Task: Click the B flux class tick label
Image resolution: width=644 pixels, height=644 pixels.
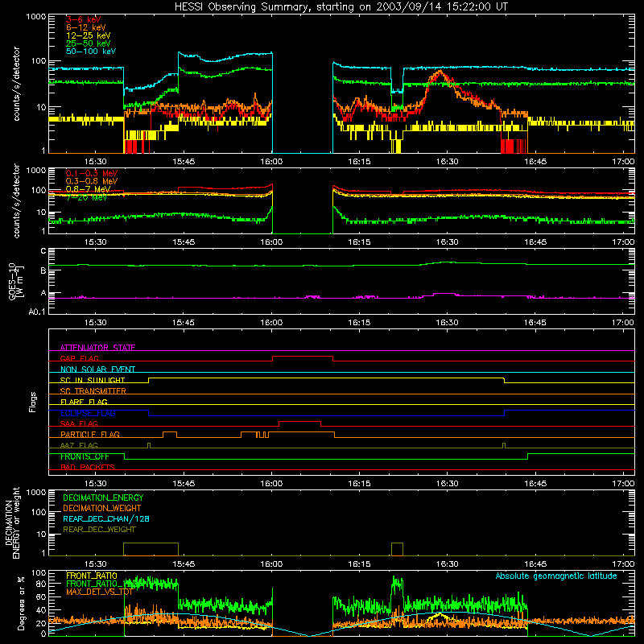Action: pos(43,270)
